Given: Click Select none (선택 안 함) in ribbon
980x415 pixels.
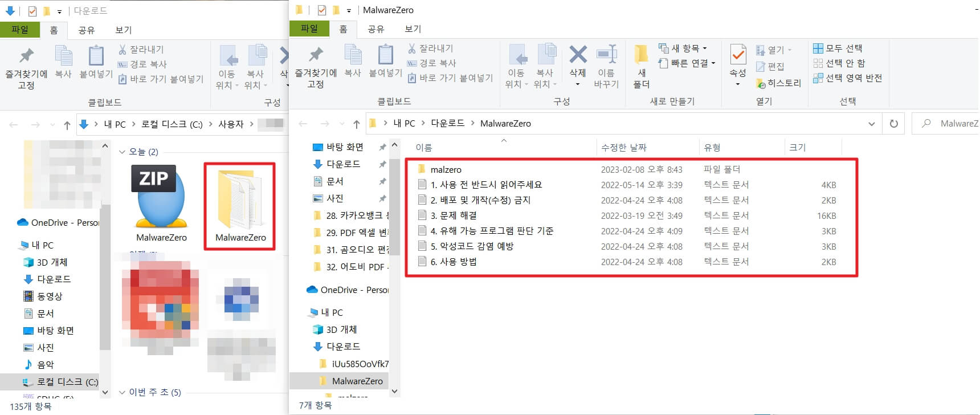Looking at the screenshot, I should (839, 63).
